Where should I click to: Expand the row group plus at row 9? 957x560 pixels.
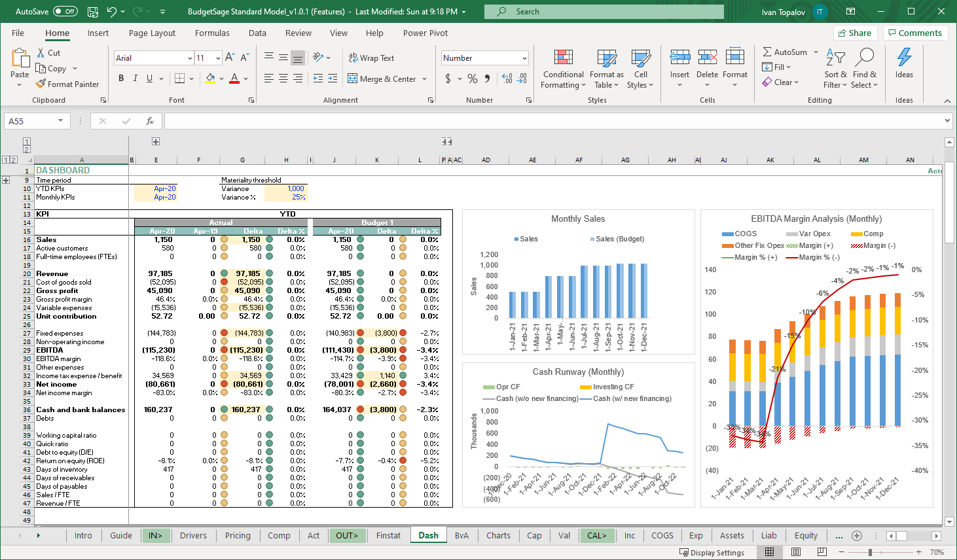tap(7, 180)
